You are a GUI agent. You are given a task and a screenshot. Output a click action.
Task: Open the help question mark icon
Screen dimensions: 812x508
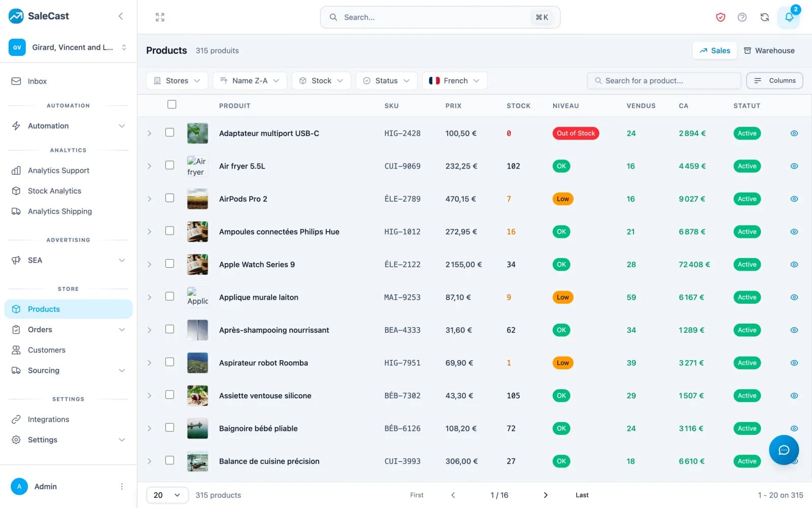[x=742, y=17]
